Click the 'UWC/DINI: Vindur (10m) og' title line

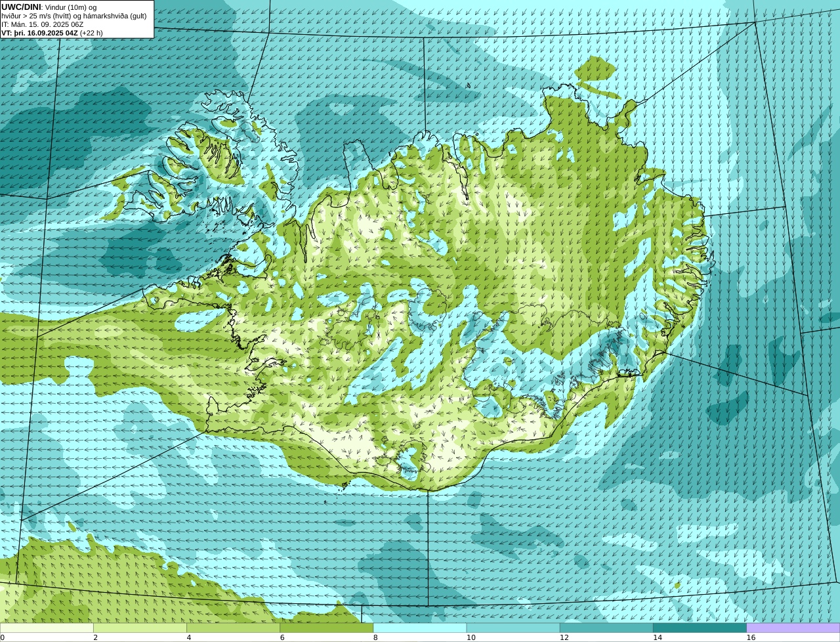49,7
